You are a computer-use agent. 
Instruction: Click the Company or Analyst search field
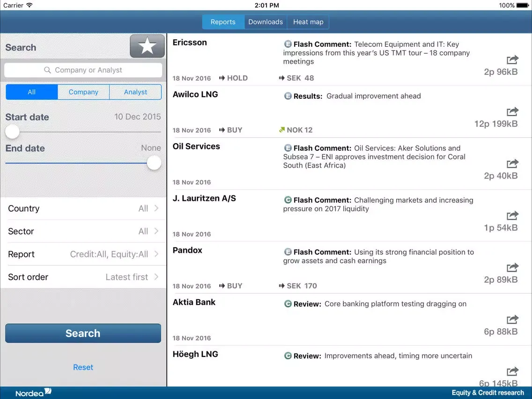pos(83,70)
